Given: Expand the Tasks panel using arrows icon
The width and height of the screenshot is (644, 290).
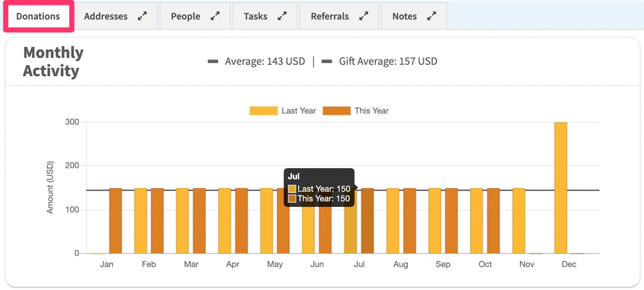Looking at the screenshot, I should coord(282,17).
